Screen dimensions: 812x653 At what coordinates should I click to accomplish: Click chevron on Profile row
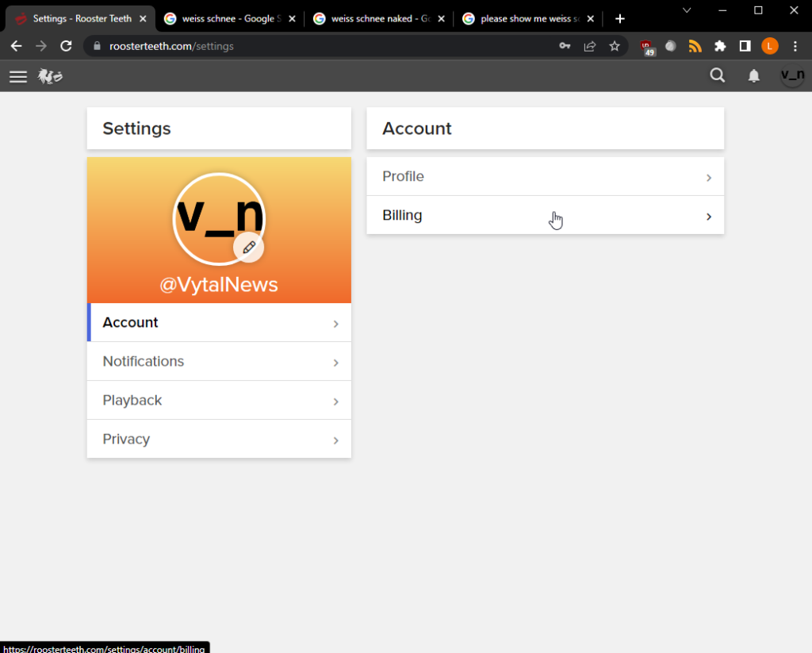pyautogui.click(x=708, y=178)
